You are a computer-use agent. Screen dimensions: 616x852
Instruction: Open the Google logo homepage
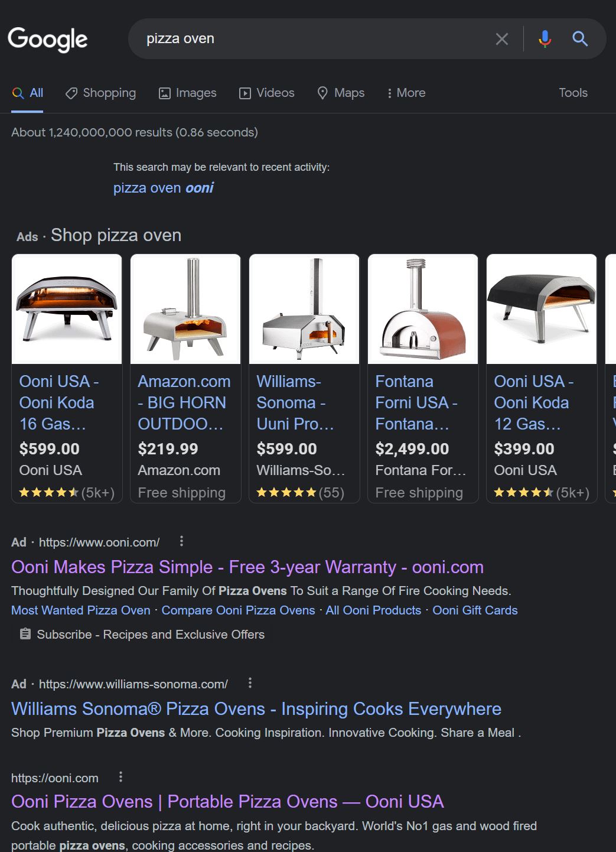[48, 39]
